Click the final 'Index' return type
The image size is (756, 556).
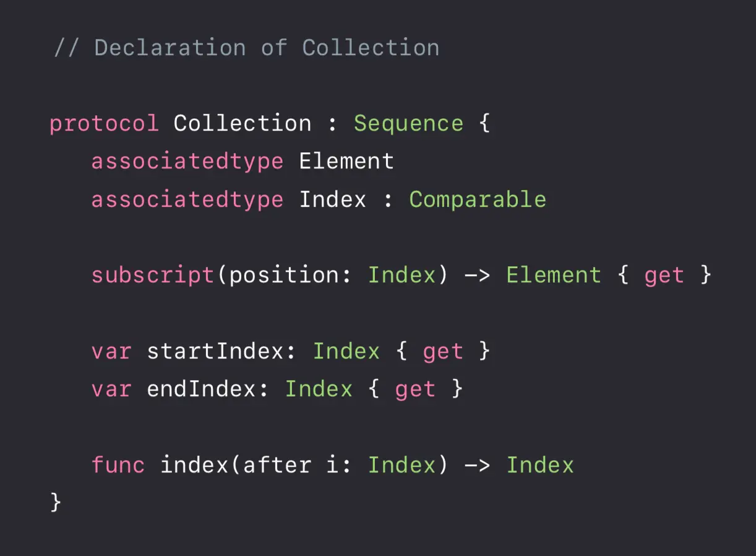[540, 465]
